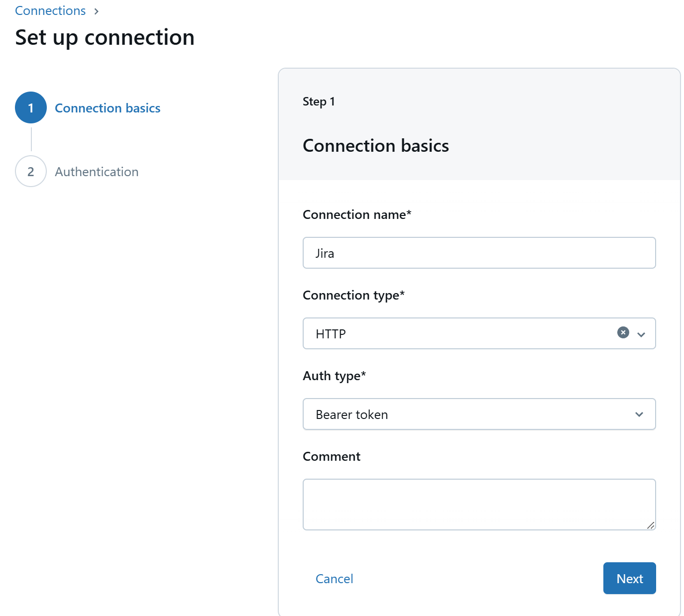The image size is (684, 616).
Task: Click the HTTP value in Connection type
Action: click(x=331, y=334)
